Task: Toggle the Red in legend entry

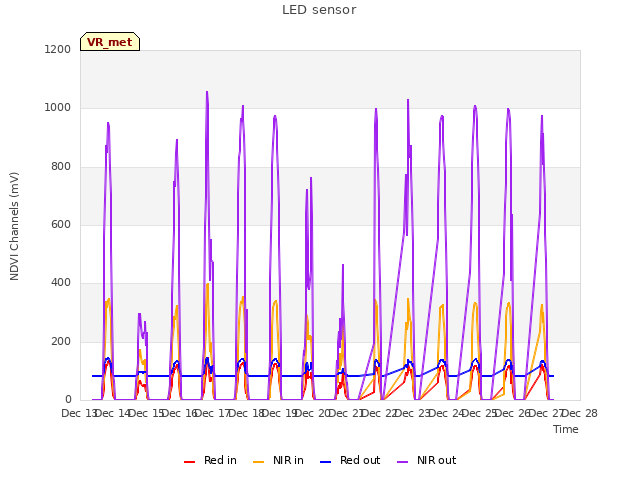Action: (x=210, y=460)
